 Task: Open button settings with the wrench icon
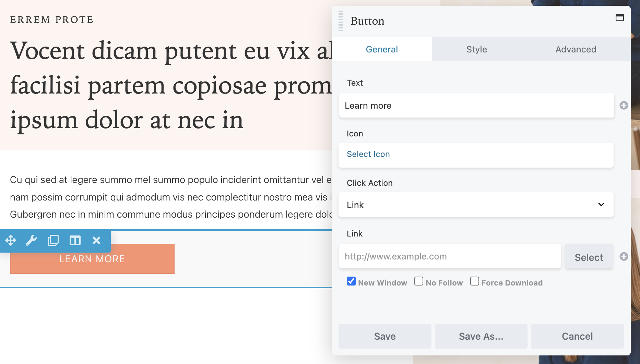pos(31,240)
